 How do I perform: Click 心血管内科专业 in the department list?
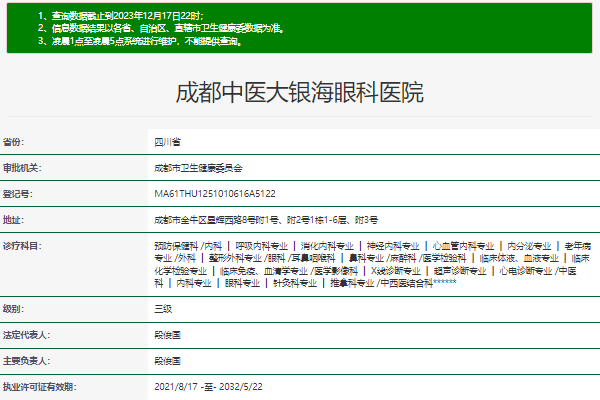[x=463, y=246]
